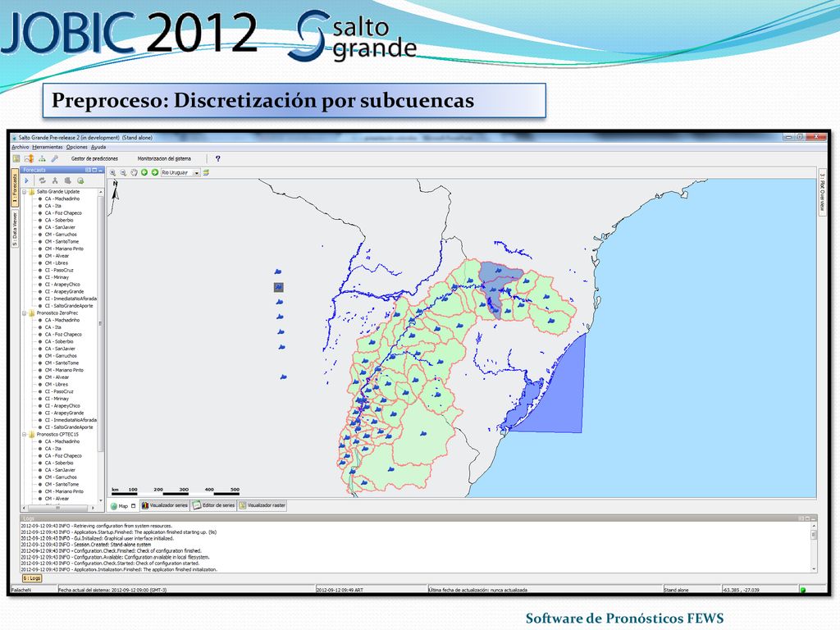
Task: Click the Forecasts tree horizontal scrollbar
Action: 58,507
